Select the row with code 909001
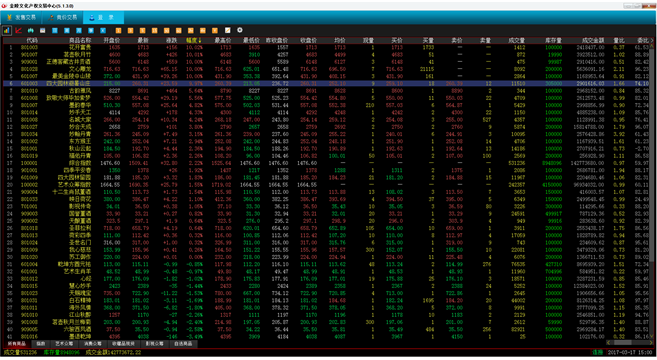This screenshot has width=657, height=360. point(326,62)
